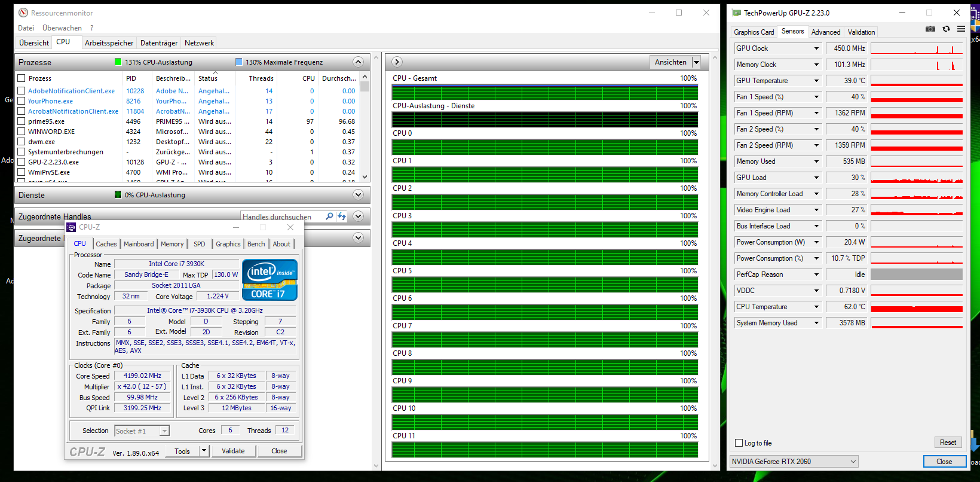Screen dimensions: 980x482
Task: Switch to the Mainboard tab in CPU-Z
Action: [139, 244]
